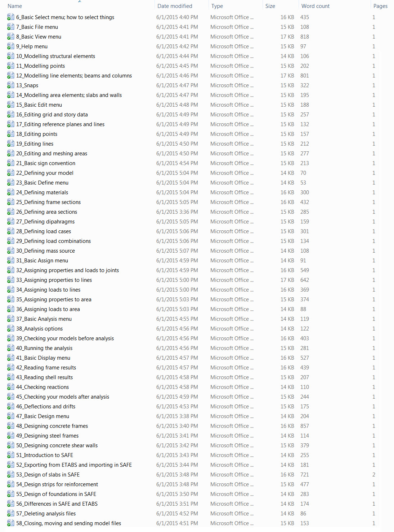
Task: Click the icon for 37_Basic Analysis menu
Action: coord(11,319)
